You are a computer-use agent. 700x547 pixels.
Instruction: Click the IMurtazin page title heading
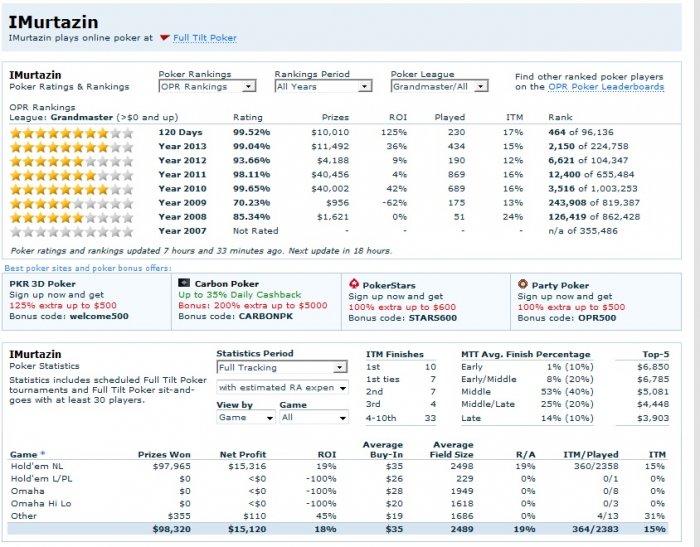tap(53, 22)
